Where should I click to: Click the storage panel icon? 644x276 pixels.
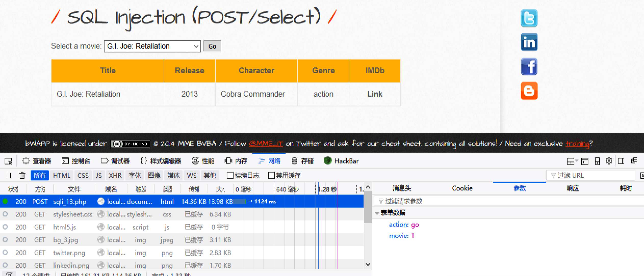pos(294,161)
